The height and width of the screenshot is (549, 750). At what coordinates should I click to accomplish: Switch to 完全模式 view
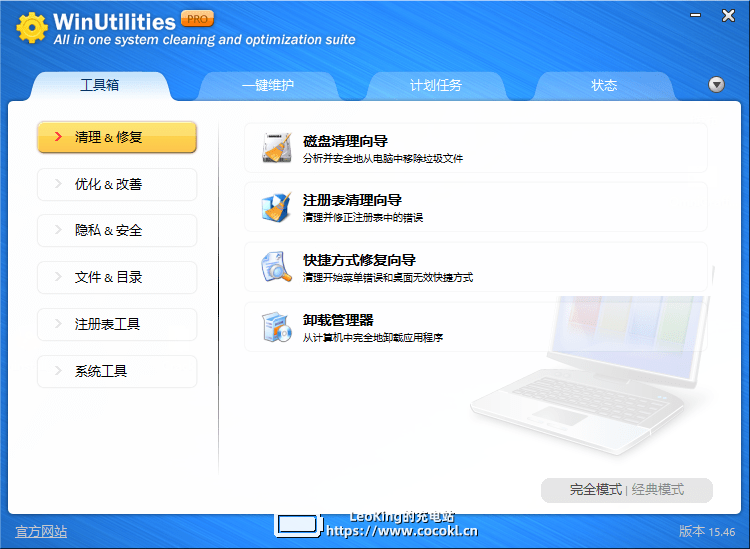[596, 490]
